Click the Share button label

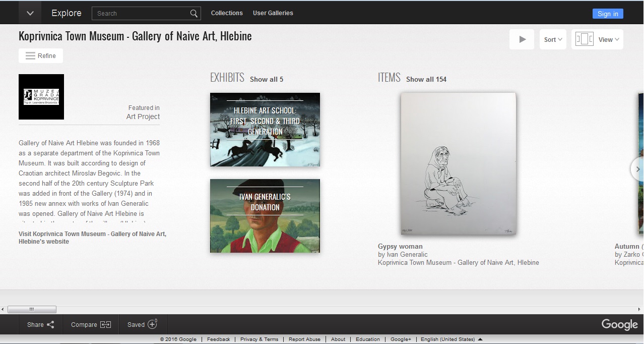coord(35,325)
